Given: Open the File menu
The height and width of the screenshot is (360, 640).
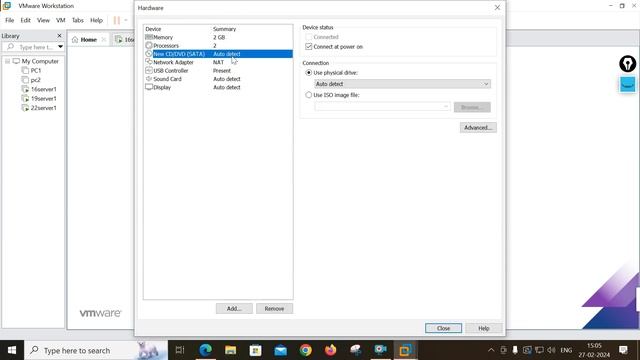Looking at the screenshot, I should 9,20.
